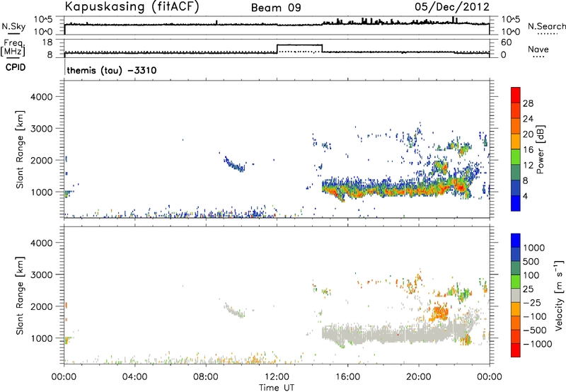
Task: Click the Kapuskasing (fitACF) title
Action: (x=132, y=6)
